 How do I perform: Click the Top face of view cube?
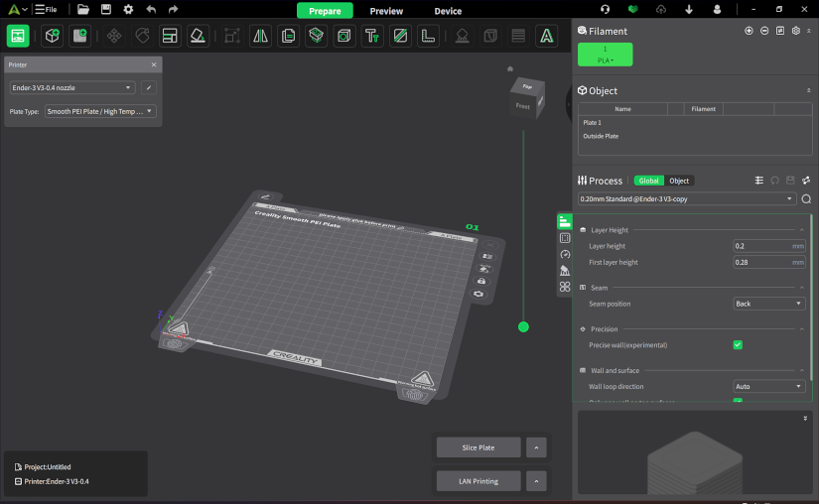527,86
